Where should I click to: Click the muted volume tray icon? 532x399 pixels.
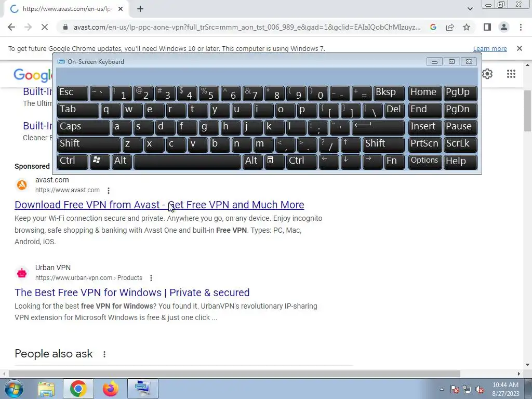point(480,390)
